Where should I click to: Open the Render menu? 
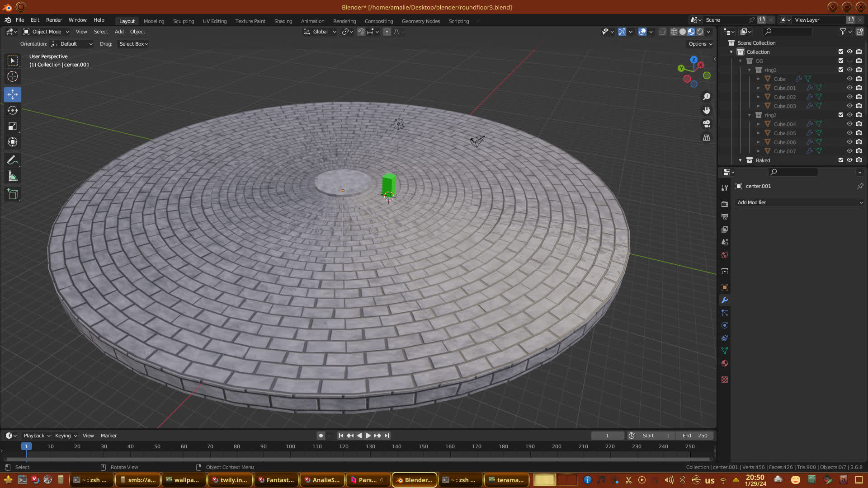(54, 20)
